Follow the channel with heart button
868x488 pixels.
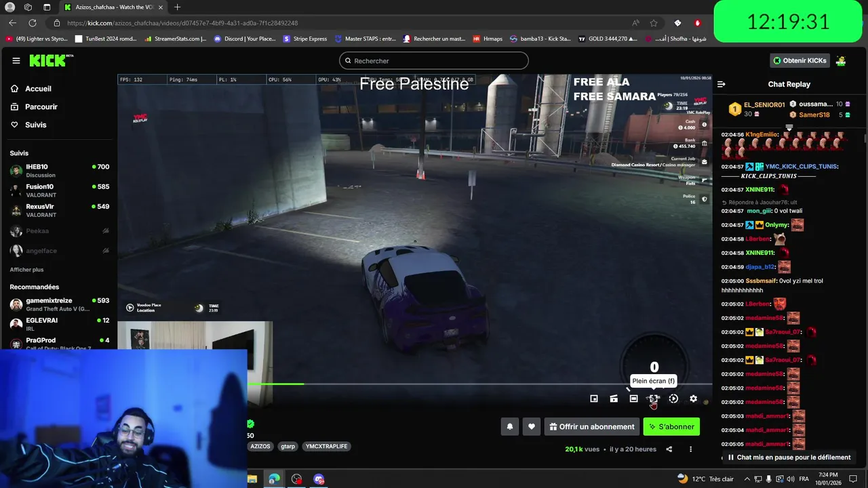point(532,427)
